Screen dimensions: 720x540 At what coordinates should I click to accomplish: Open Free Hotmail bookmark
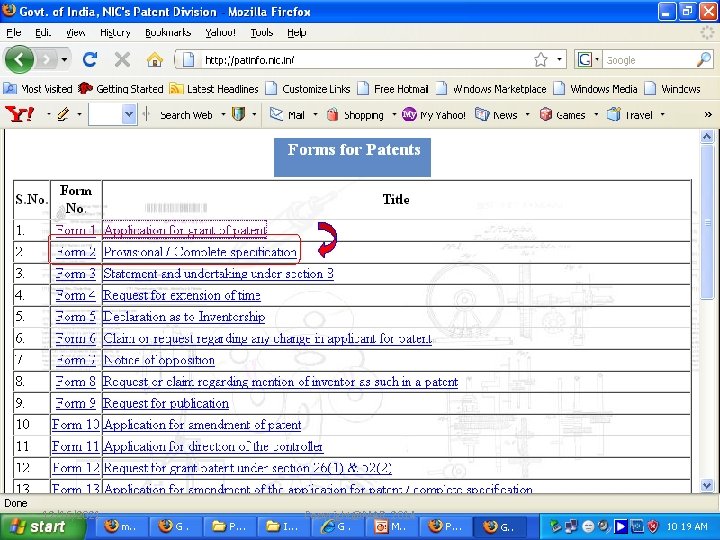[393, 89]
